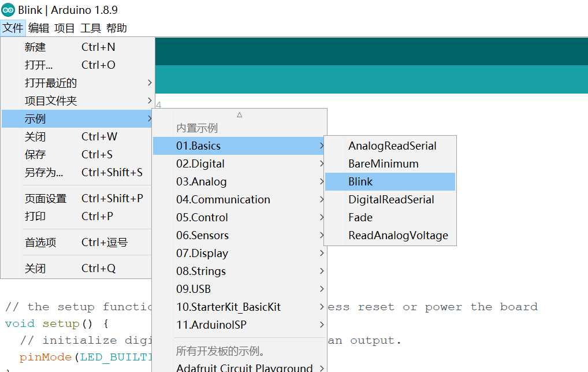Open the BareMinimum example
The image size is (588, 372).
click(x=390, y=163)
